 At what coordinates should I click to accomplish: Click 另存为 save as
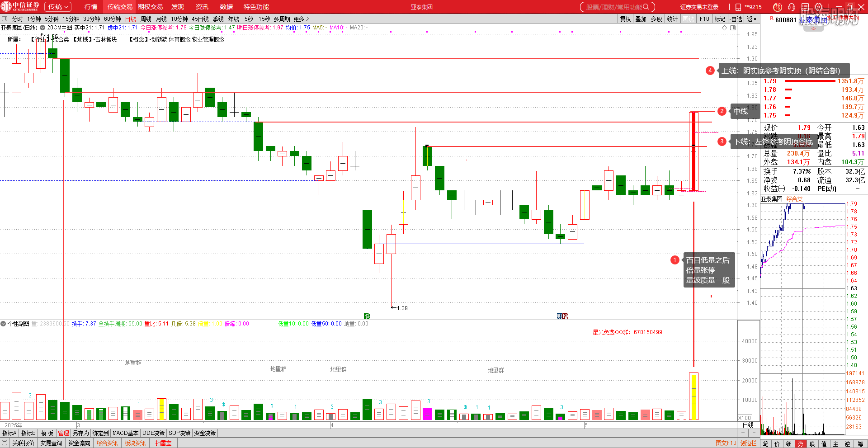coord(80,433)
